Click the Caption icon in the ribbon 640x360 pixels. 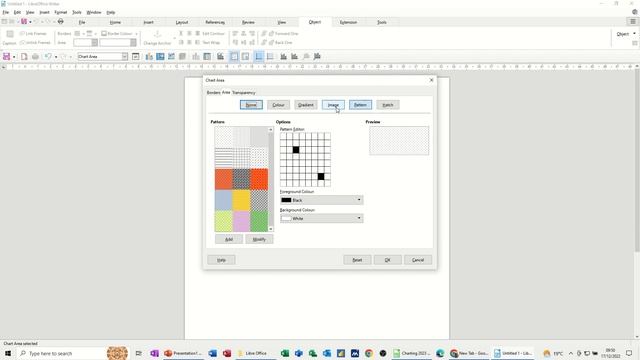coord(9,38)
